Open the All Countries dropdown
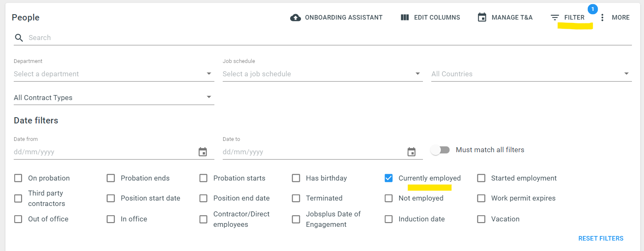644x251 pixels. [532, 74]
